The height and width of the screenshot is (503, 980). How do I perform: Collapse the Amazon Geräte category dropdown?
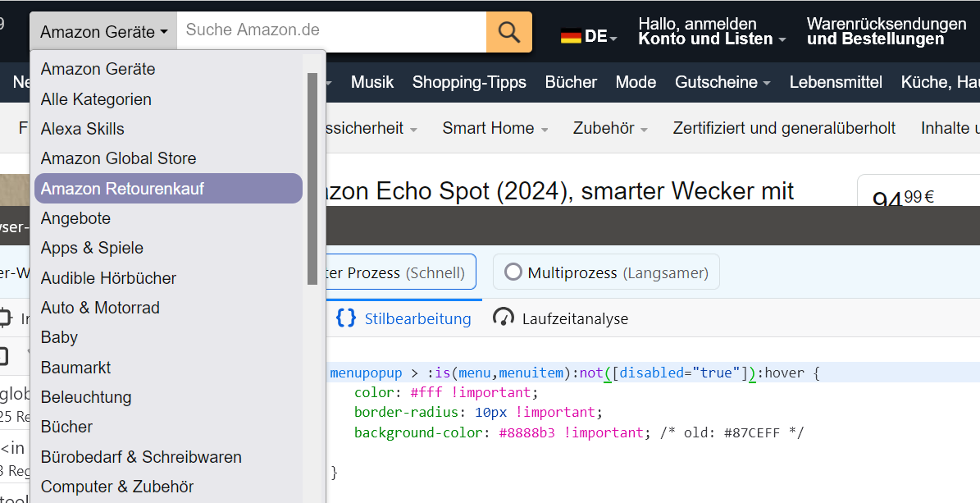pyautogui.click(x=103, y=32)
